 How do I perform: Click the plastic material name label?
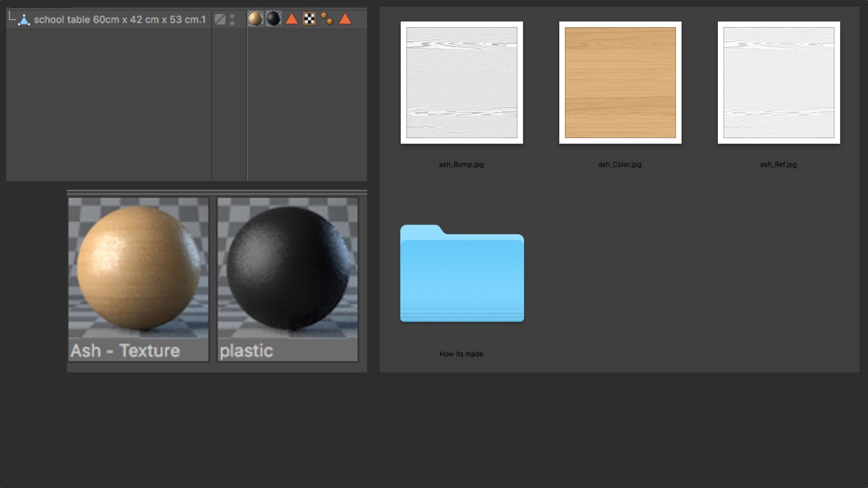pos(246,351)
